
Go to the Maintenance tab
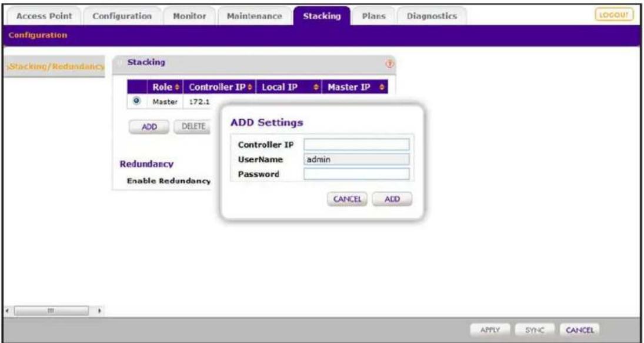tap(254, 16)
